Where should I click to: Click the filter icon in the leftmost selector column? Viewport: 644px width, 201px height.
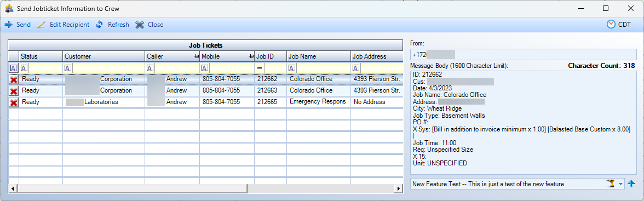(x=14, y=68)
